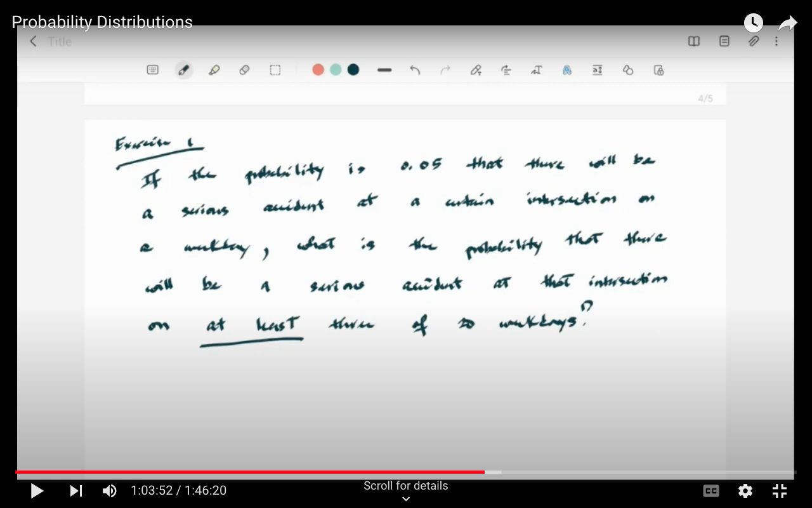The width and height of the screenshot is (812, 508).
Task: Open the Shapes tool
Action: coord(627,70)
